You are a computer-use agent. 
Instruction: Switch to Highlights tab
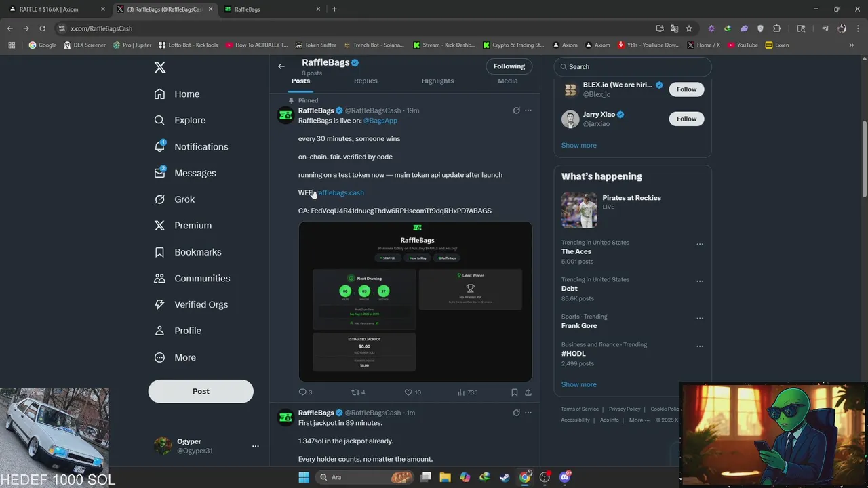coord(437,81)
